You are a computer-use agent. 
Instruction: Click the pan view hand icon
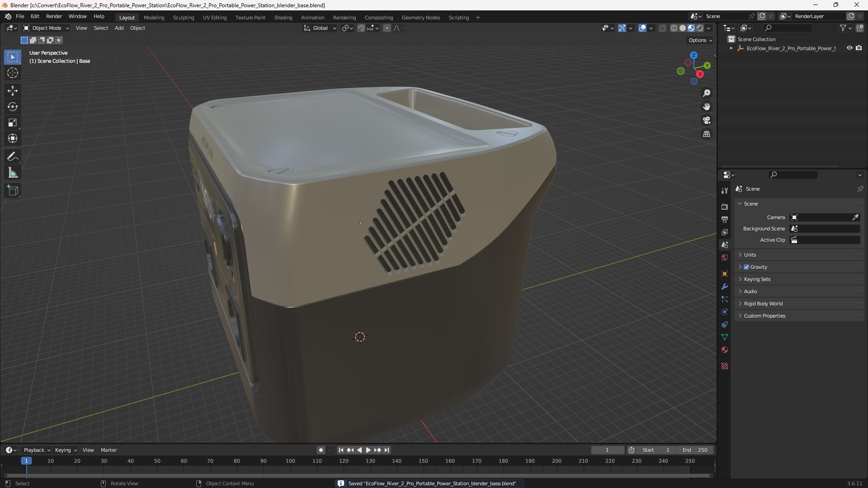(707, 107)
